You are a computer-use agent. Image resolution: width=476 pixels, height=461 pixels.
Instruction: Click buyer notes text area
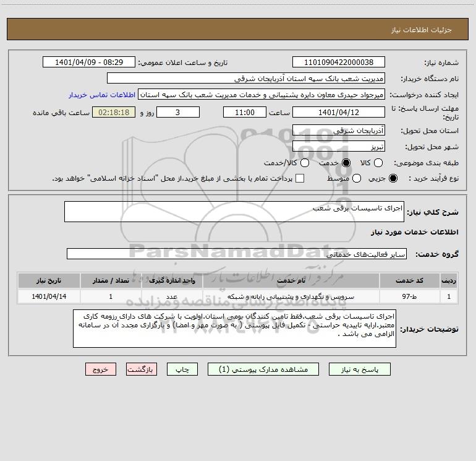[234, 329]
